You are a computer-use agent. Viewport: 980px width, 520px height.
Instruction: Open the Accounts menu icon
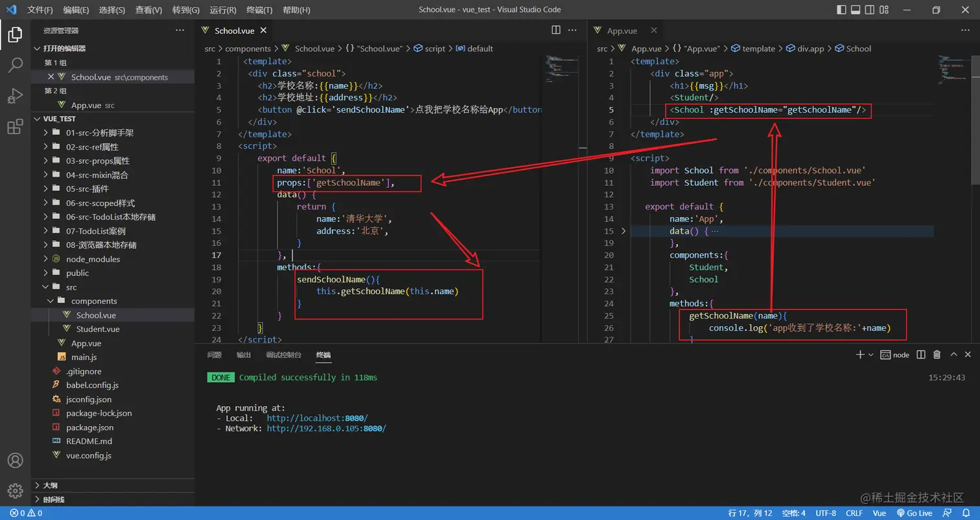point(15,460)
